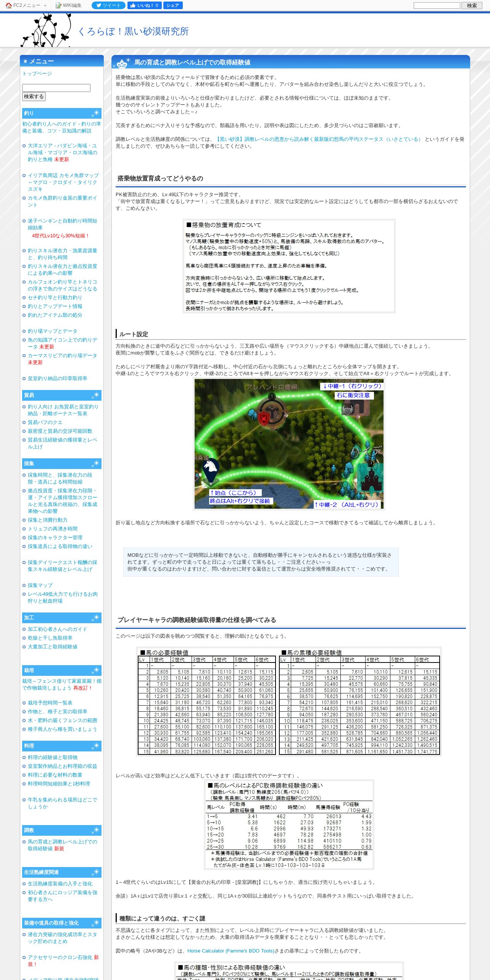490x980 pixels.
Task: Open 馬の育成と調教レベル上げ sidebar link
Action: 62,845
